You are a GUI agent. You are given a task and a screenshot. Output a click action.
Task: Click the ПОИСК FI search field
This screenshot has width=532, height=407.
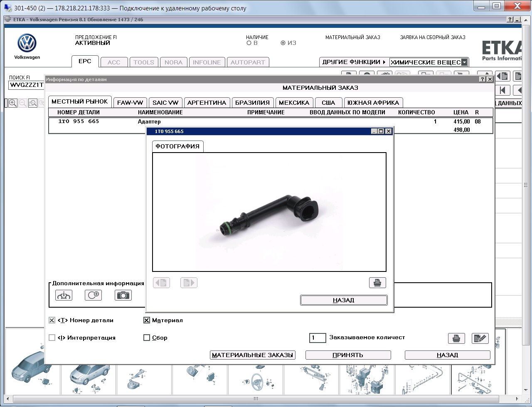click(26, 85)
